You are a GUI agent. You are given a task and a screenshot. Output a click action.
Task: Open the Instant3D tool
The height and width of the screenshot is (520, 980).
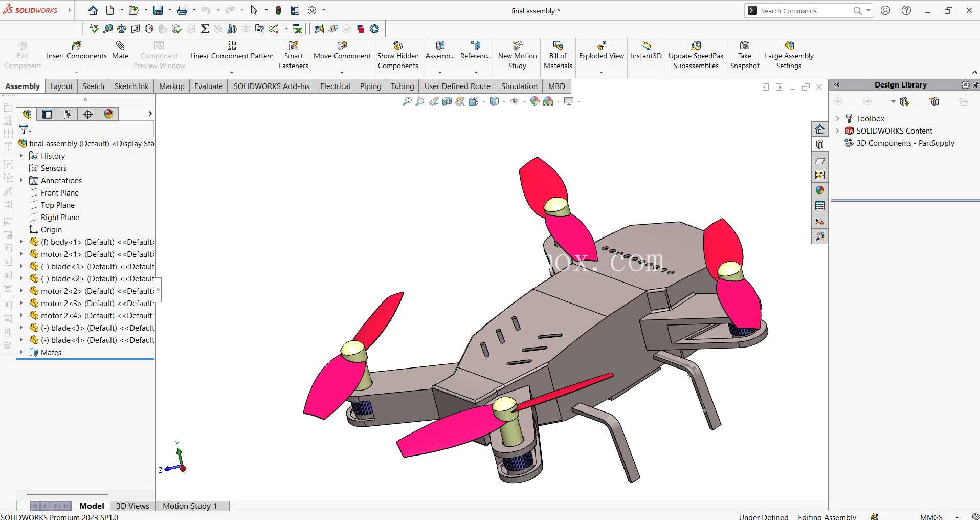click(x=646, y=51)
